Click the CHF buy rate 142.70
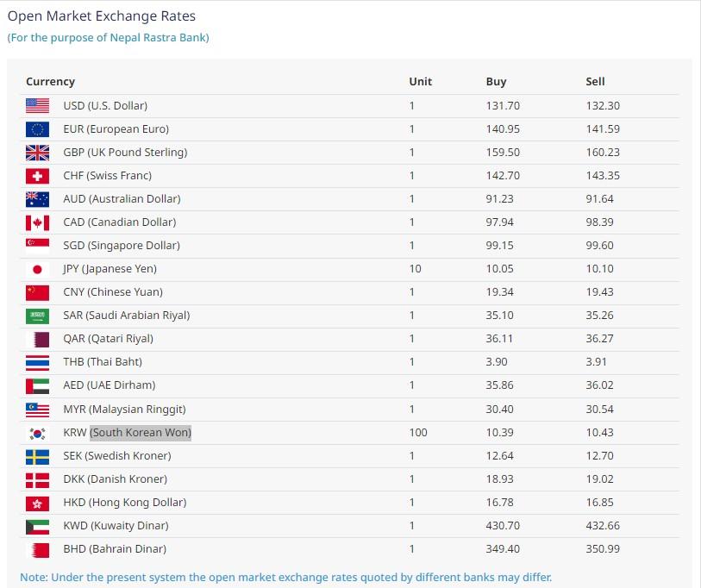The width and height of the screenshot is (701, 588). tap(503, 176)
